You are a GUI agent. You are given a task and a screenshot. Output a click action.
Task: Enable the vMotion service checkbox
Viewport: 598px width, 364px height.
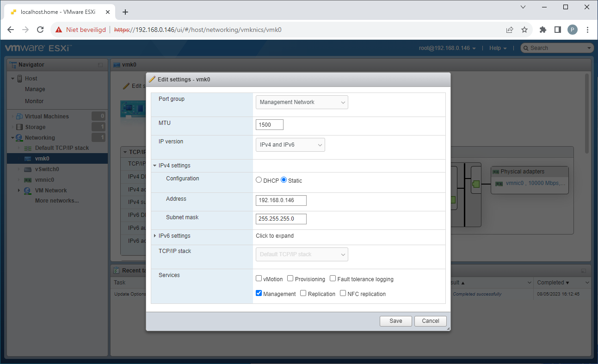259,278
